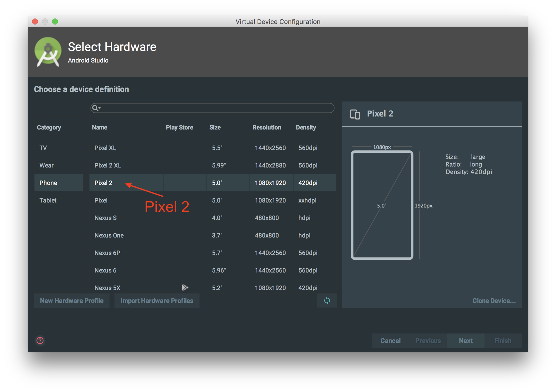Click the Size: large detail text
Image resolution: width=556 pixels, height=392 pixels.
[465, 157]
